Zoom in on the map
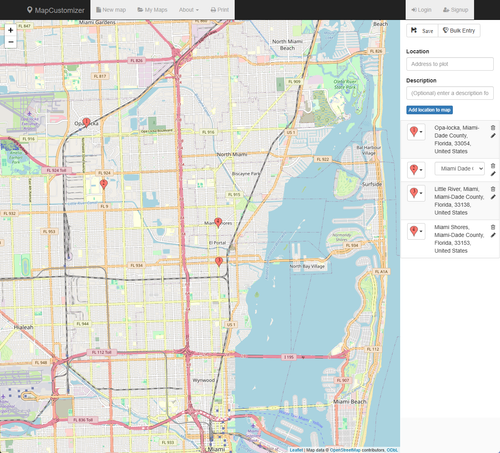The image size is (500, 453). [x=11, y=30]
